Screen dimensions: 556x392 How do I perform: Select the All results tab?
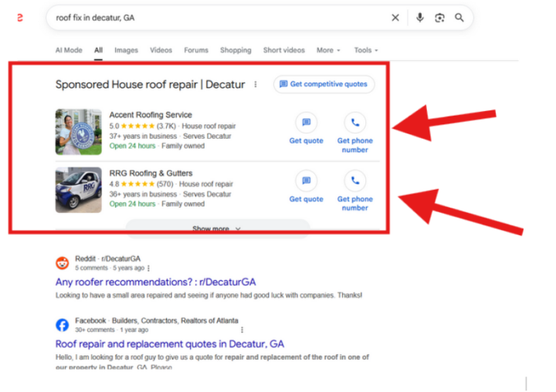tap(98, 50)
